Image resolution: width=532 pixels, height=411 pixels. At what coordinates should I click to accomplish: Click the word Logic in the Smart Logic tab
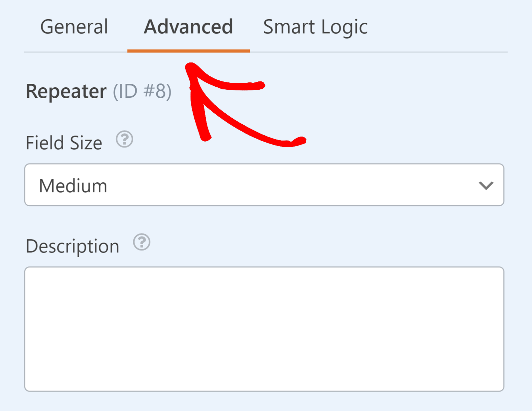tap(344, 27)
